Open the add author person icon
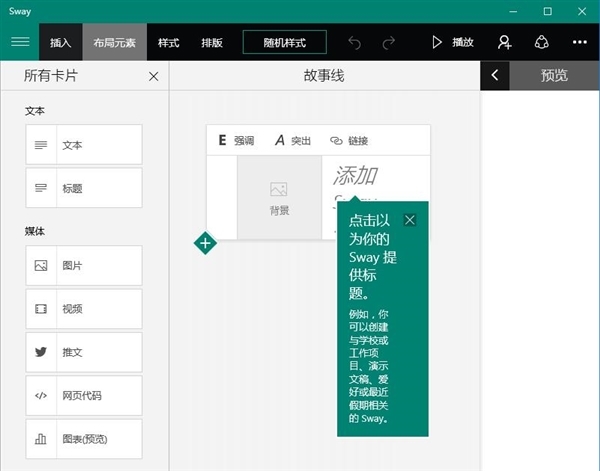600x471 pixels. (x=504, y=42)
